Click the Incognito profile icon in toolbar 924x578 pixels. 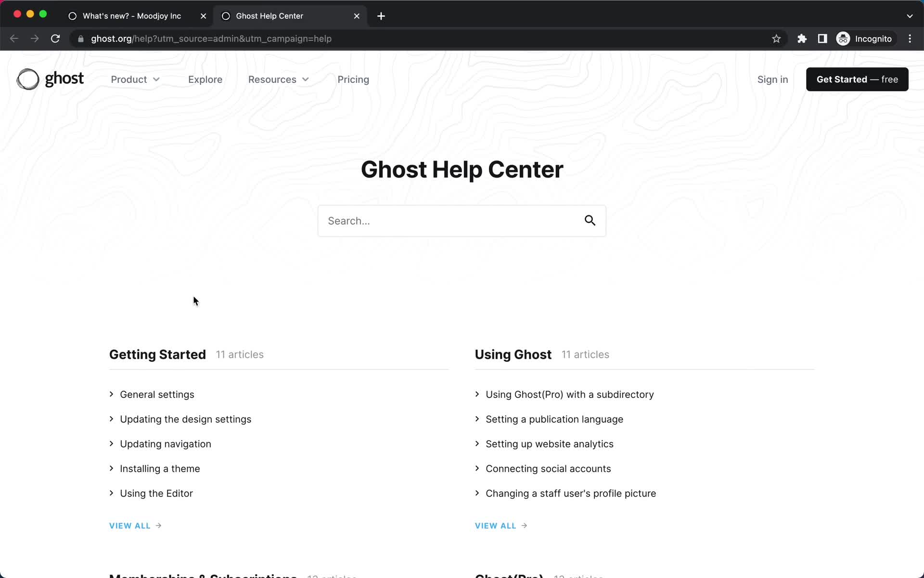pos(843,39)
